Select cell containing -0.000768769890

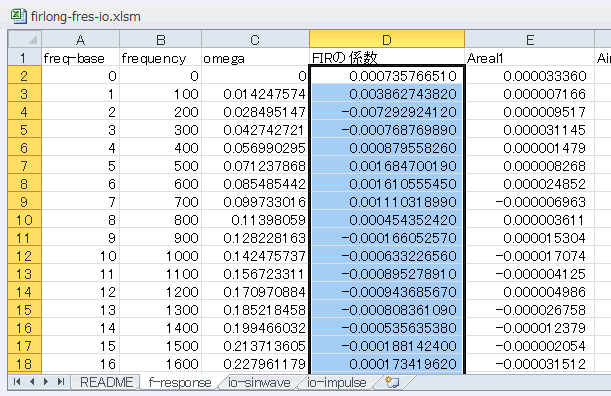[x=387, y=130]
